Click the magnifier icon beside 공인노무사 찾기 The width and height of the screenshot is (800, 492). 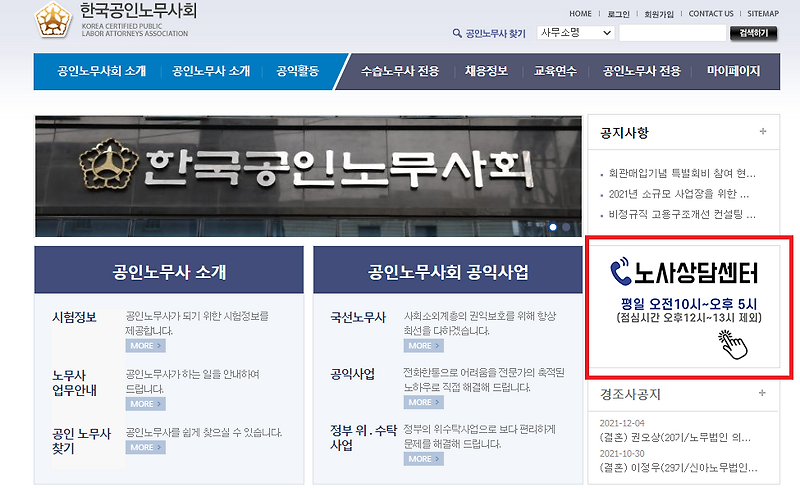point(457,33)
